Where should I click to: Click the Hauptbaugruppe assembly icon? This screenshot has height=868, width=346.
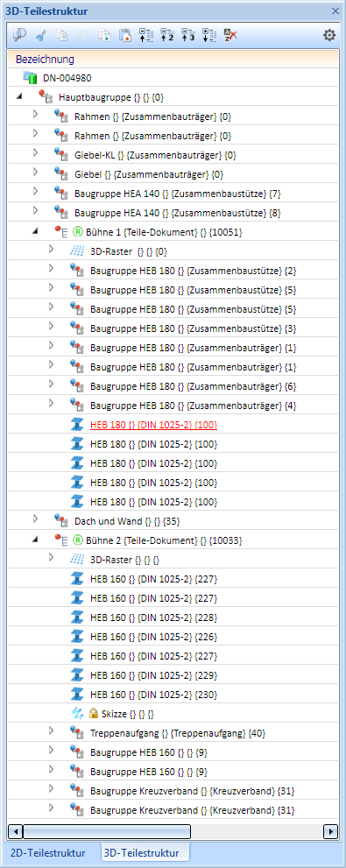point(45,97)
